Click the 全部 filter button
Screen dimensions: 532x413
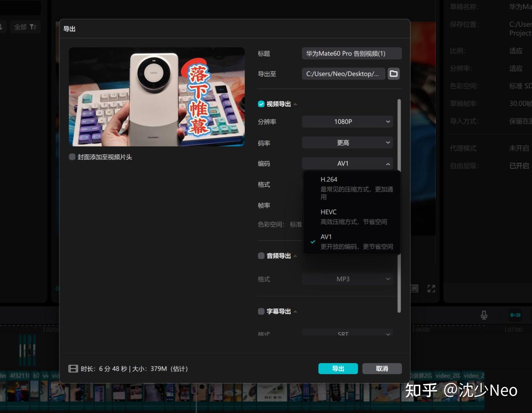pos(25,27)
